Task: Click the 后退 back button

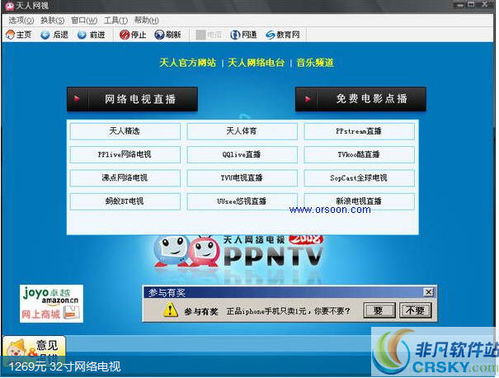Action: (x=54, y=35)
